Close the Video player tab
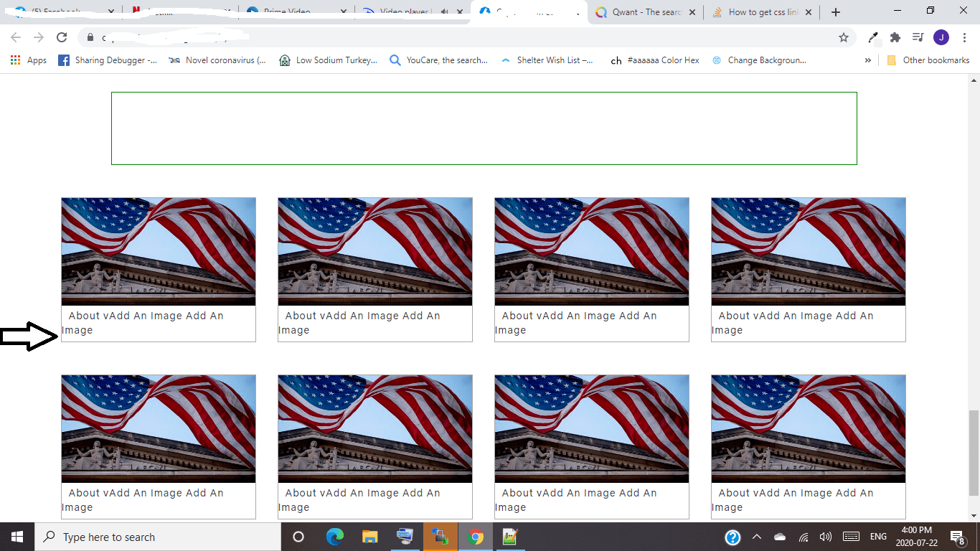980x551 pixels. coord(459,12)
